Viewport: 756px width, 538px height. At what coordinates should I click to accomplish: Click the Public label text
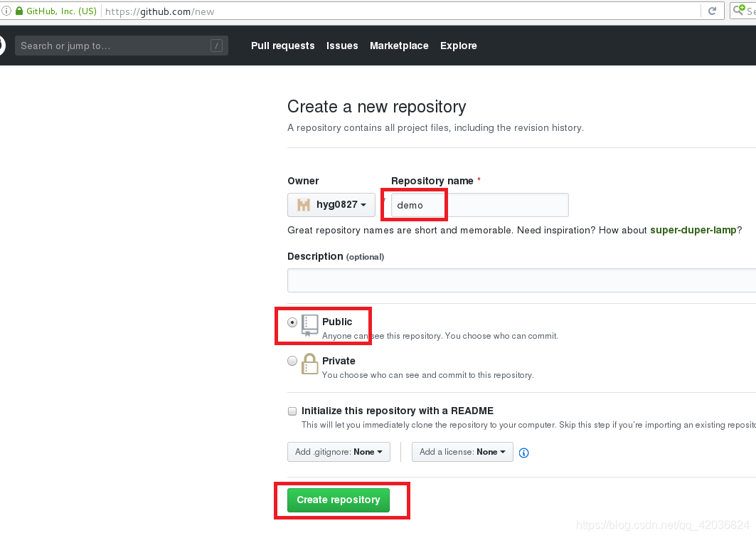coord(337,322)
